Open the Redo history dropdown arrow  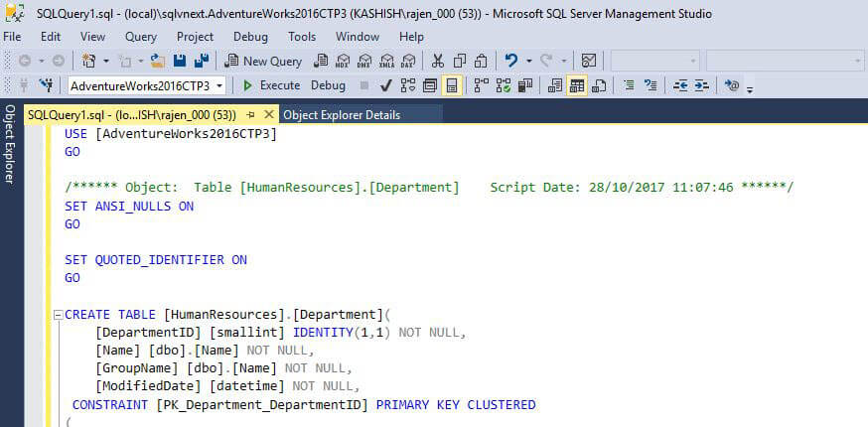563,61
